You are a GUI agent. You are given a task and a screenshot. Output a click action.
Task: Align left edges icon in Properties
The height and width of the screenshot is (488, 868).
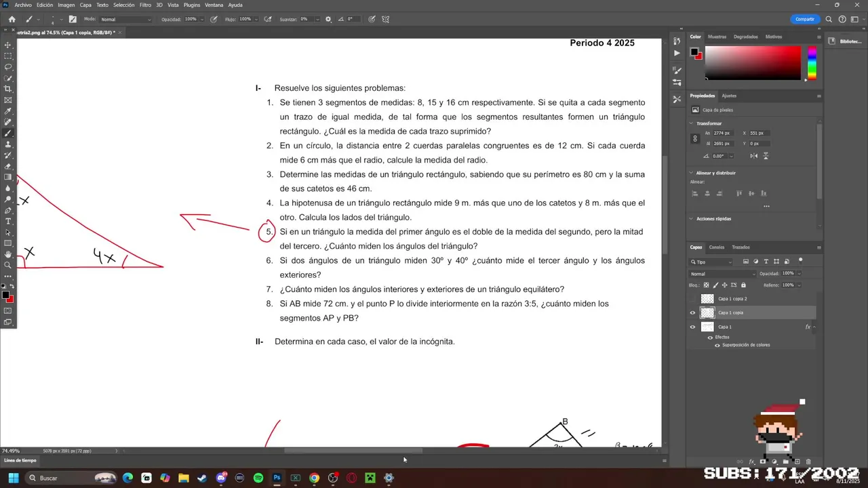pyautogui.click(x=694, y=194)
